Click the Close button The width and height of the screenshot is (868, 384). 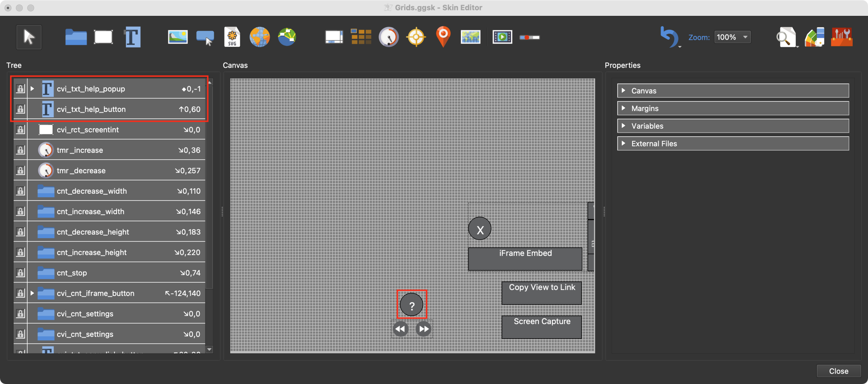[x=838, y=371]
